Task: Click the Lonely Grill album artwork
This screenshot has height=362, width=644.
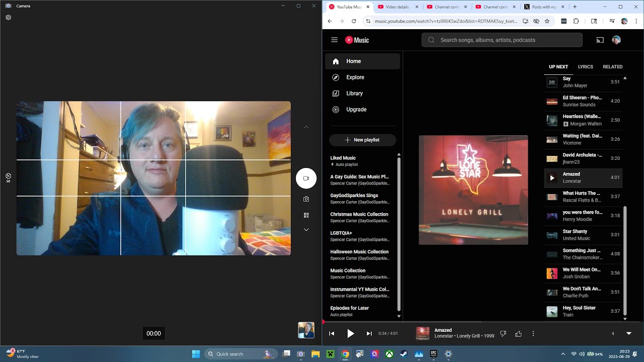Action: click(473, 190)
